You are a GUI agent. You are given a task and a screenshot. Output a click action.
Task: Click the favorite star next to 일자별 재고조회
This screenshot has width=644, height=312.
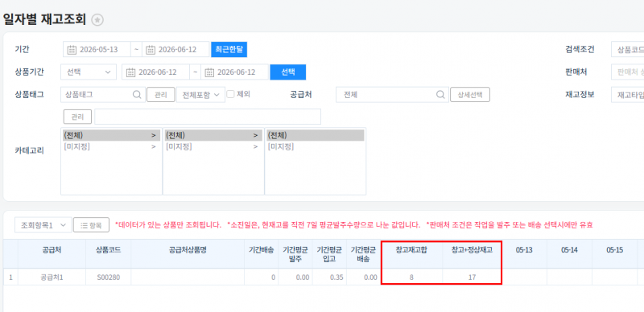(97, 20)
